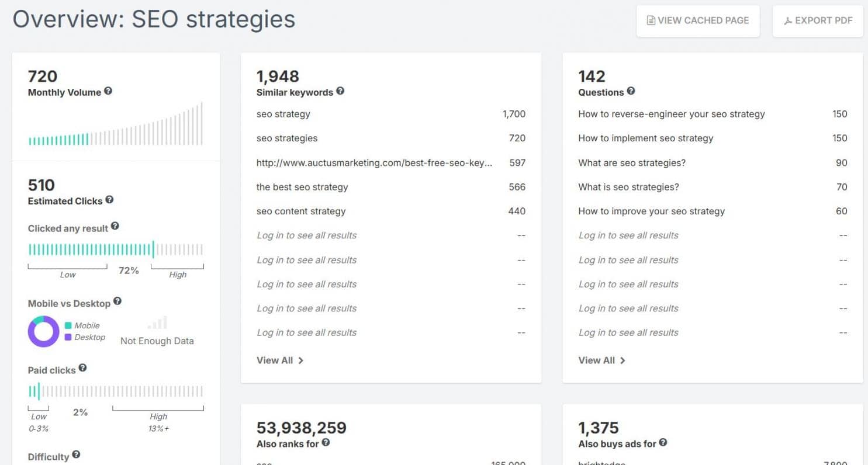Click the Export PDF button
Image resolution: width=868 pixels, height=465 pixels.
coord(817,20)
